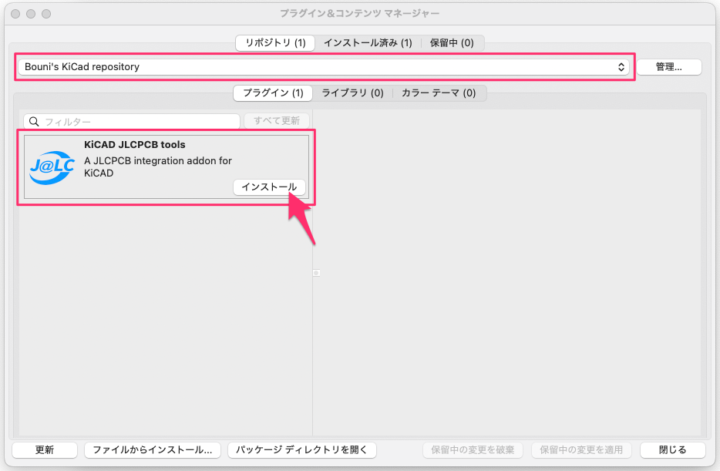Image resolution: width=720 pixels, height=471 pixels.
Task: Open the インストール済み (1) tab
Action: point(367,43)
